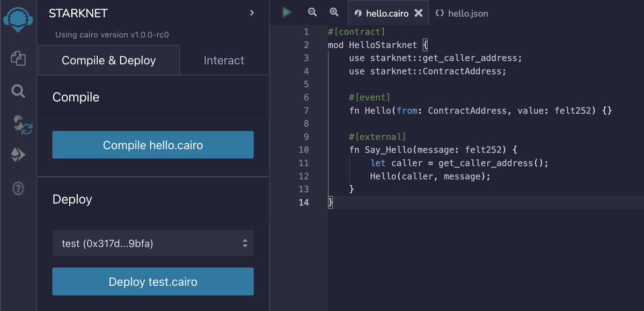Open the Help icon at sidebar bottom
644x311 pixels.
tap(18, 189)
